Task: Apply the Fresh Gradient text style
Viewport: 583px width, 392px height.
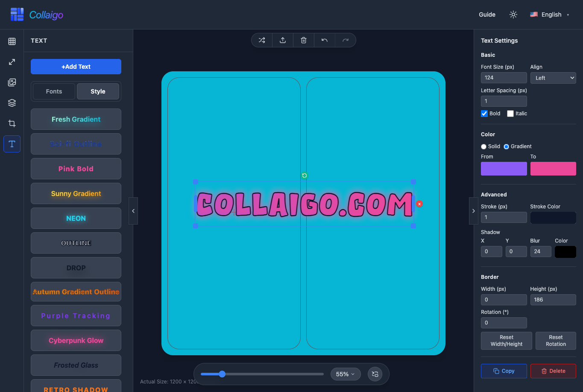Action: pos(76,119)
